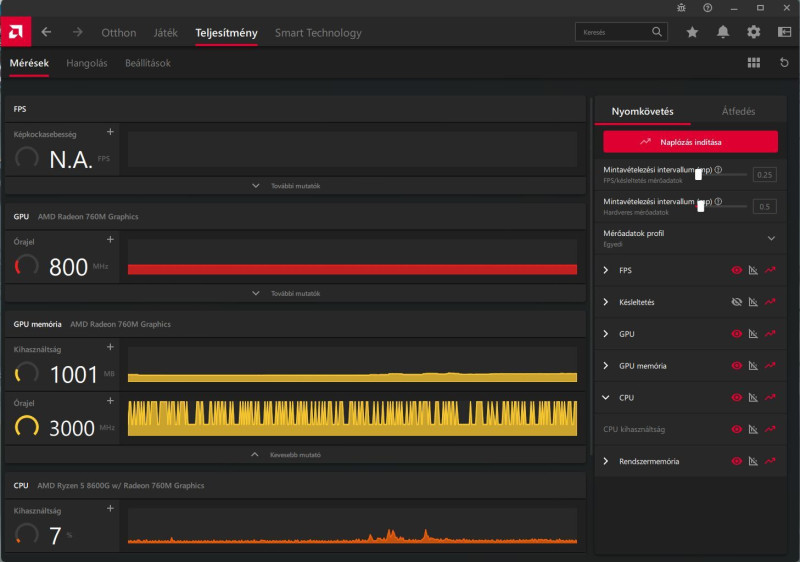
Task: Click graph icon in Késleltetés row
Action: [753, 302]
